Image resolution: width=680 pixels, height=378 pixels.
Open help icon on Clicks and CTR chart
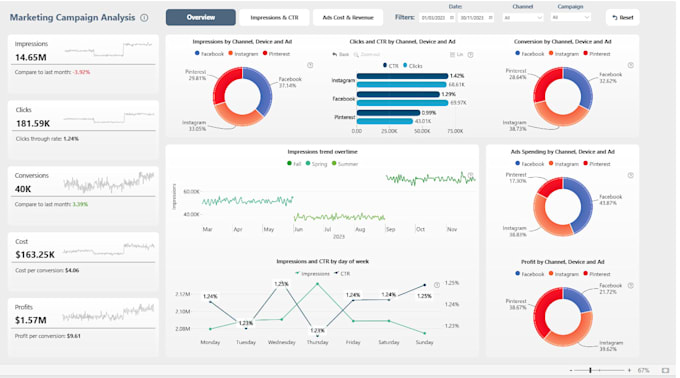pyautogui.click(x=471, y=55)
